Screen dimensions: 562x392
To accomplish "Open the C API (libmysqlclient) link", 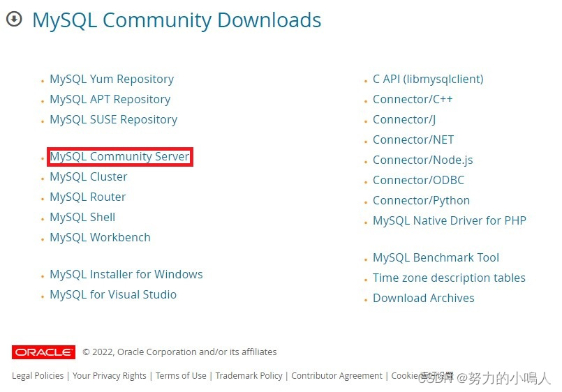I will click(x=429, y=79).
